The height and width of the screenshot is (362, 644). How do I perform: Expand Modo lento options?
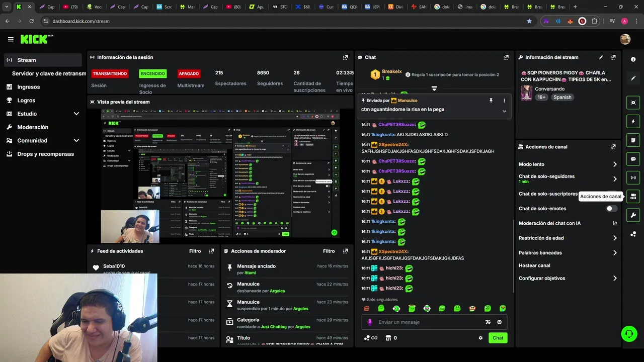[615, 164]
